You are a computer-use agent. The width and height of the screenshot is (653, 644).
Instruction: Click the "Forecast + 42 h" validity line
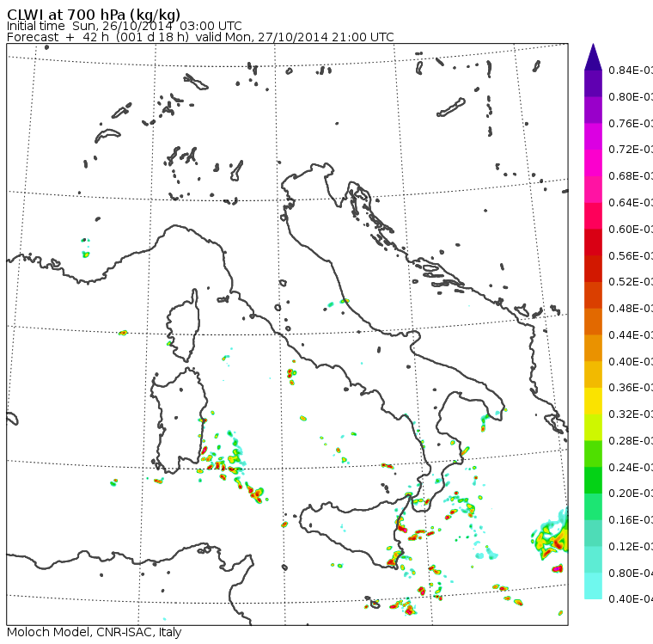200,37
